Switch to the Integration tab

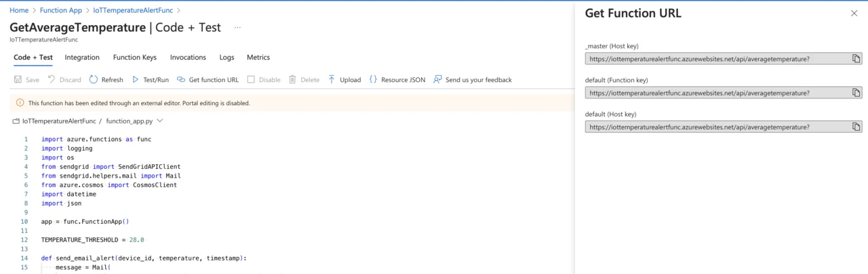(82, 58)
